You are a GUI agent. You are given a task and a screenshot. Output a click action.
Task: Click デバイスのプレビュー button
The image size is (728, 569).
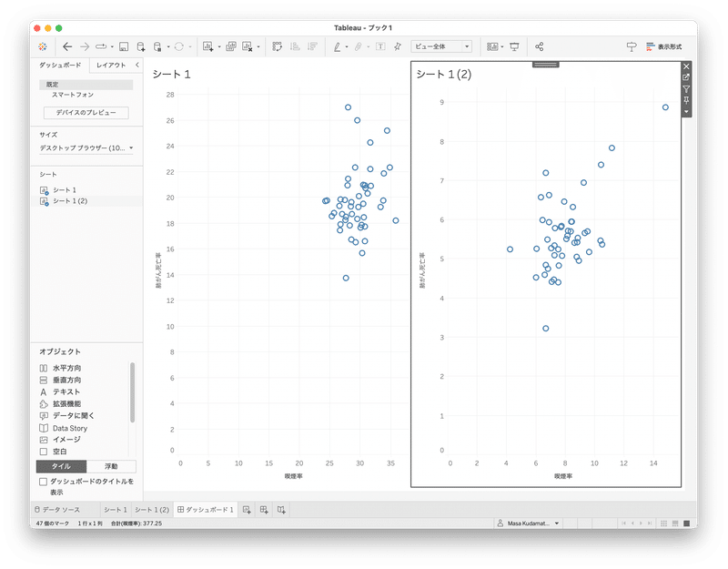pos(86,112)
